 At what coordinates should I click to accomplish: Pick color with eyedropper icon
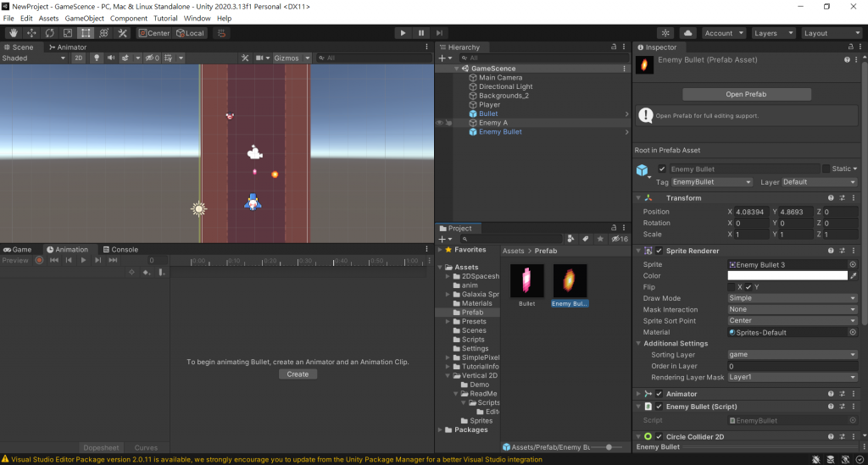pyautogui.click(x=853, y=275)
